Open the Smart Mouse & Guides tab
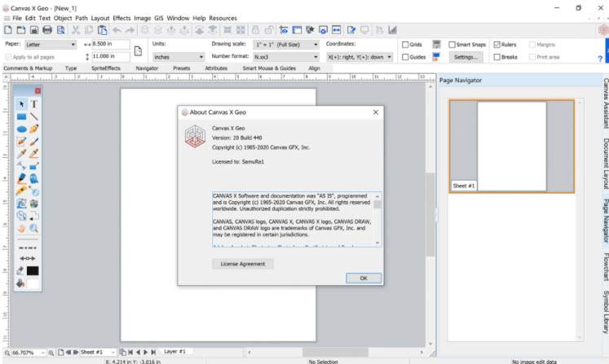 269,68
